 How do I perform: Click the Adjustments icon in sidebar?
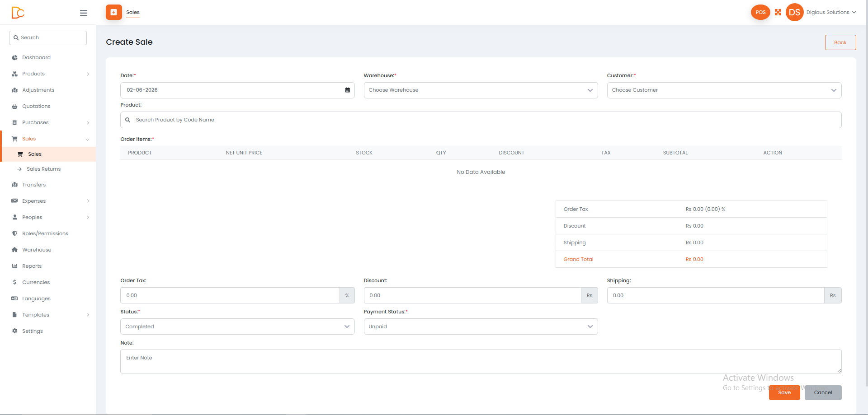[x=14, y=90]
